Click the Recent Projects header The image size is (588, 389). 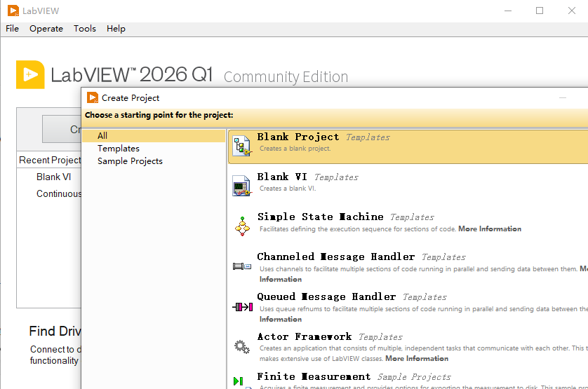tap(50, 160)
